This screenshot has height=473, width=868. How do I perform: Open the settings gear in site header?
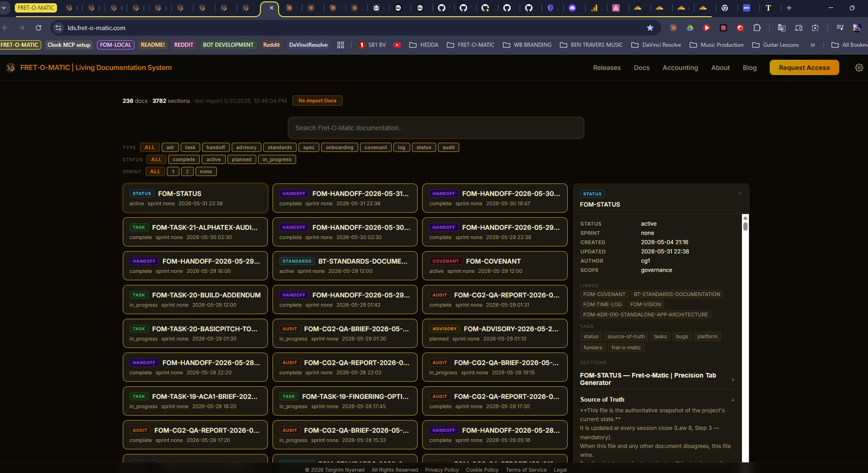click(859, 68)
